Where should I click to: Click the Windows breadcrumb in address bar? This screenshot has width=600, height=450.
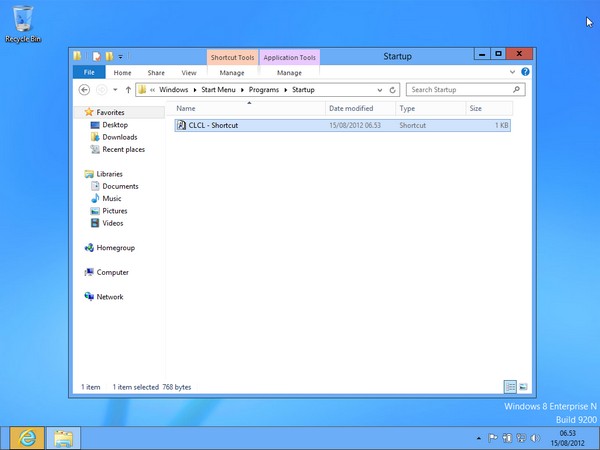(x=174, y=90)
